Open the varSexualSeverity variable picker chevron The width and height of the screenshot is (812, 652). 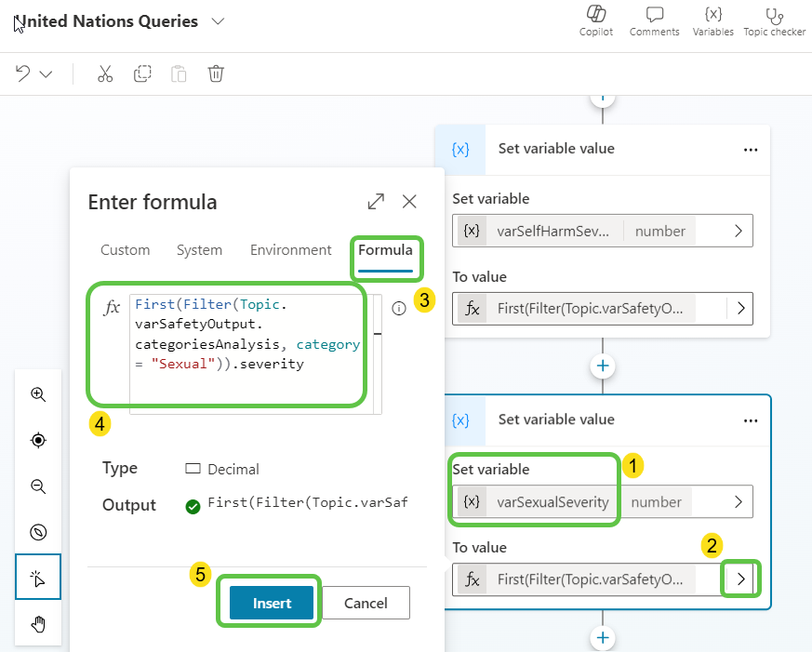(x=739, y=502)
